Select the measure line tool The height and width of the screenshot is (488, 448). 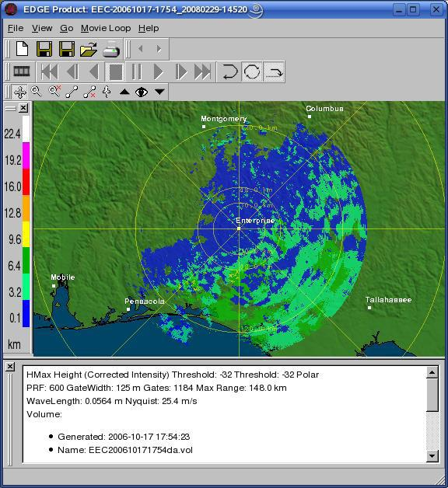72,92
